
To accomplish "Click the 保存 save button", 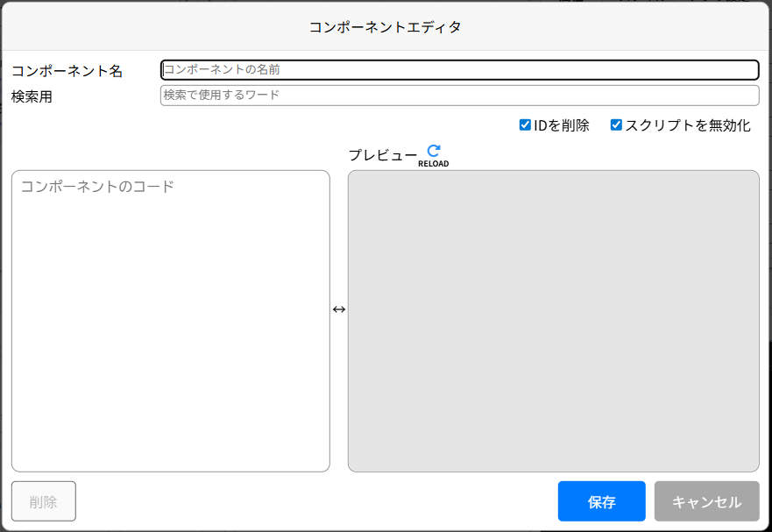I will pyautogui.click(x=601, y=500).
